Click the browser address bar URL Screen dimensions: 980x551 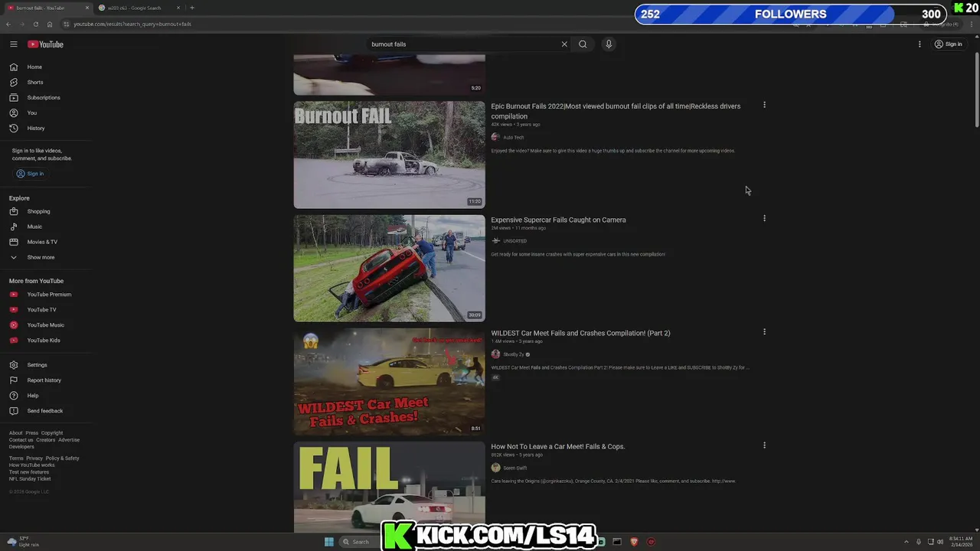tap(132, 24)
